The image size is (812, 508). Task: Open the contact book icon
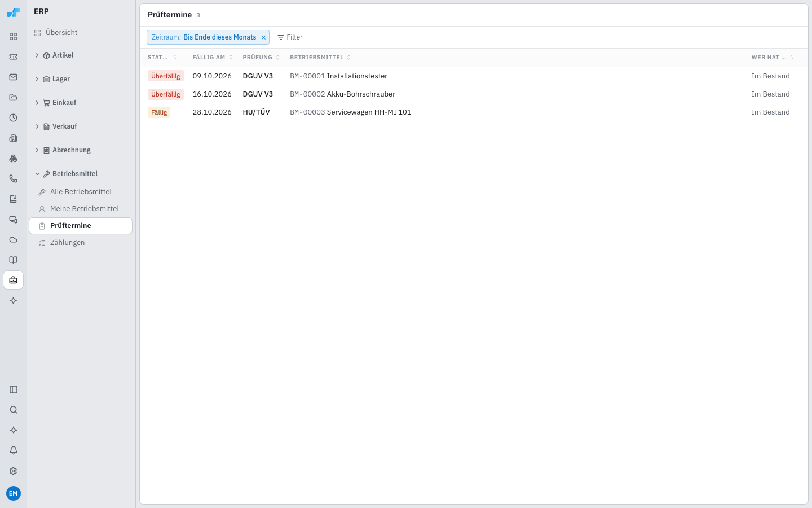click(14, 199)
